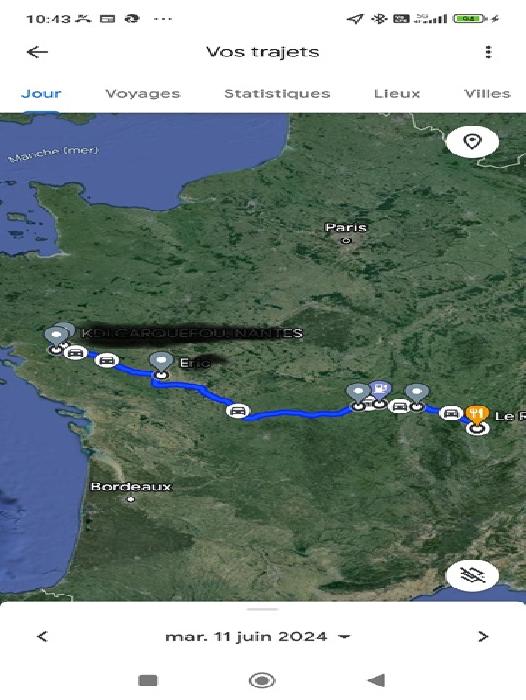Expand the date picker dropdown arrow
The image size is (526, 700).
point(344,637)
